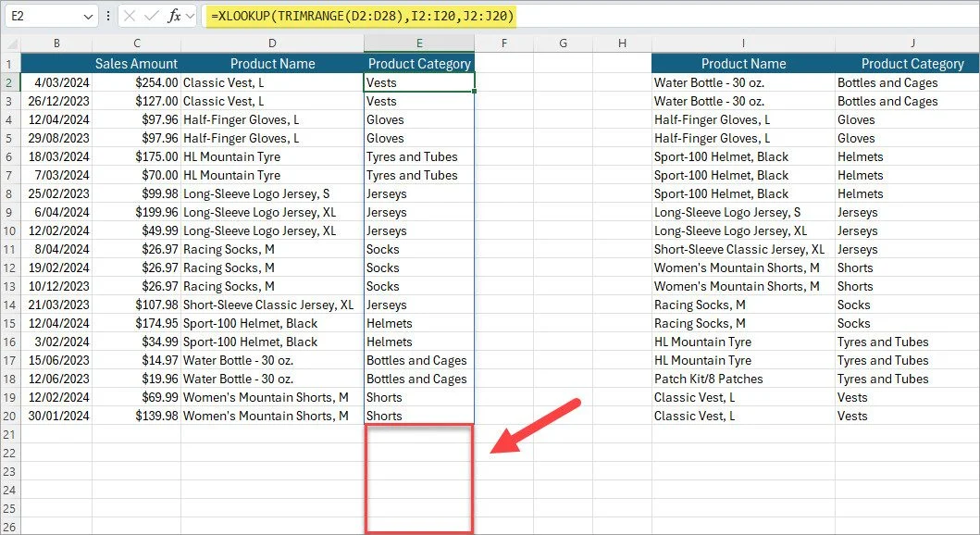Click the date 4/03/2024 cell
This screenshot has height=535, width=980.
pos(56,82)
